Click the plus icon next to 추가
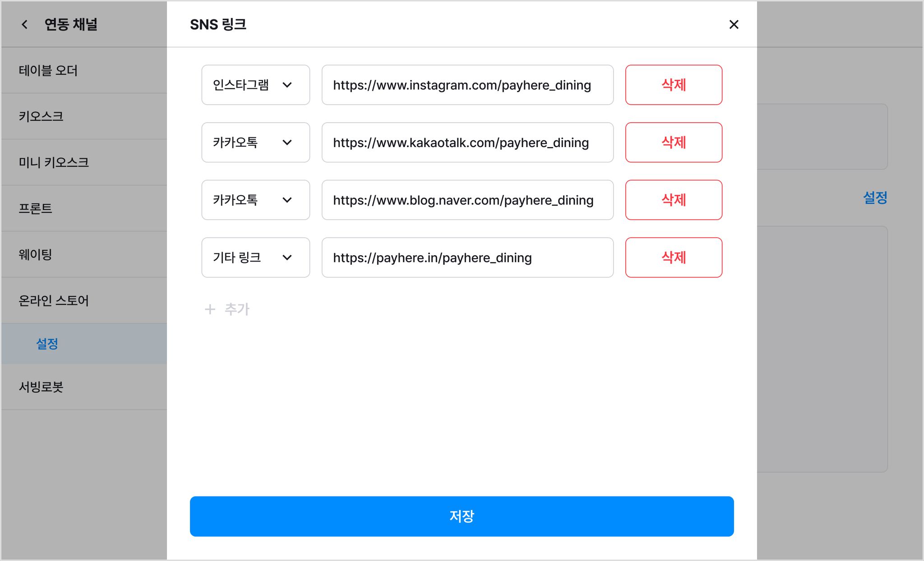Image resolution: width=924 pixels, height=561 pixels. tap(210, 309)
